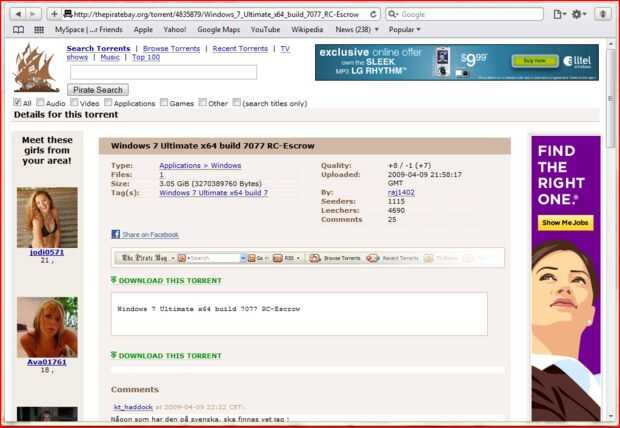Click the search icon in Pirate Bay toolbar
The height and width of the screenshot is (428, 620).
[181, 258]
